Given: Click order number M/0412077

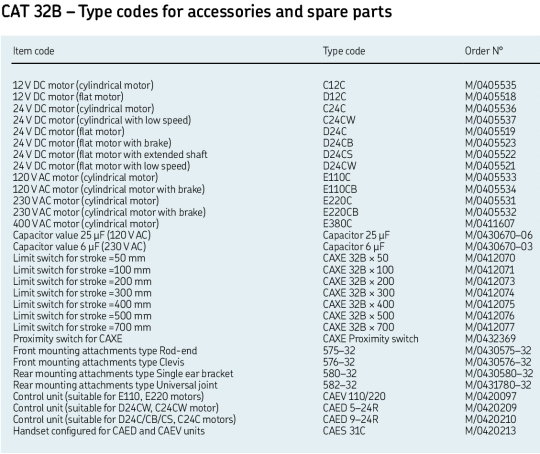Looking at the screenshot, I should (x=490, y=327).
